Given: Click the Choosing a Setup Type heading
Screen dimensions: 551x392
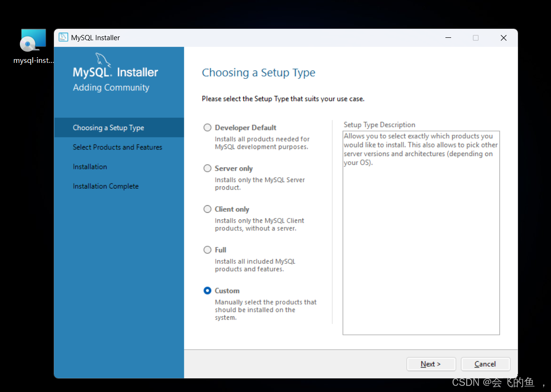Looking at the screenshot, I should pyautogui.click(x=258, y=73).
